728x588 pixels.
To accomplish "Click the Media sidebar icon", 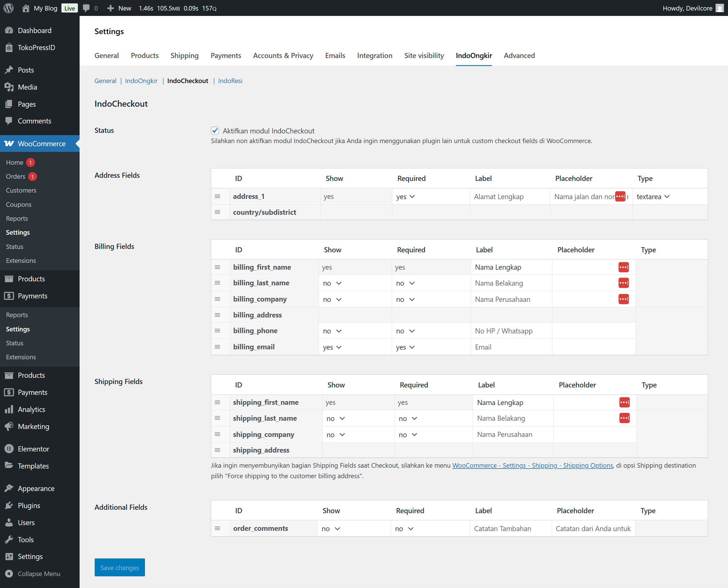I will pos(9,87).
